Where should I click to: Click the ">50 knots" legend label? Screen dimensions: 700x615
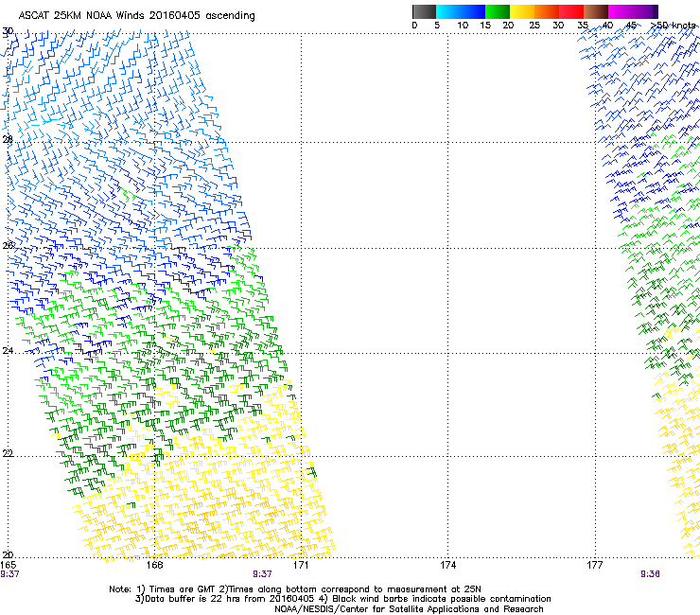tap(673, 25)
